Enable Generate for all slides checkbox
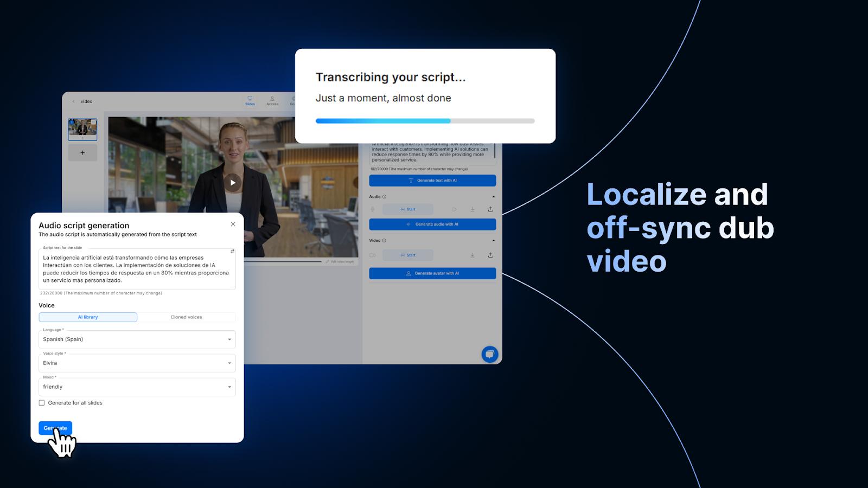 click(42, 403)
